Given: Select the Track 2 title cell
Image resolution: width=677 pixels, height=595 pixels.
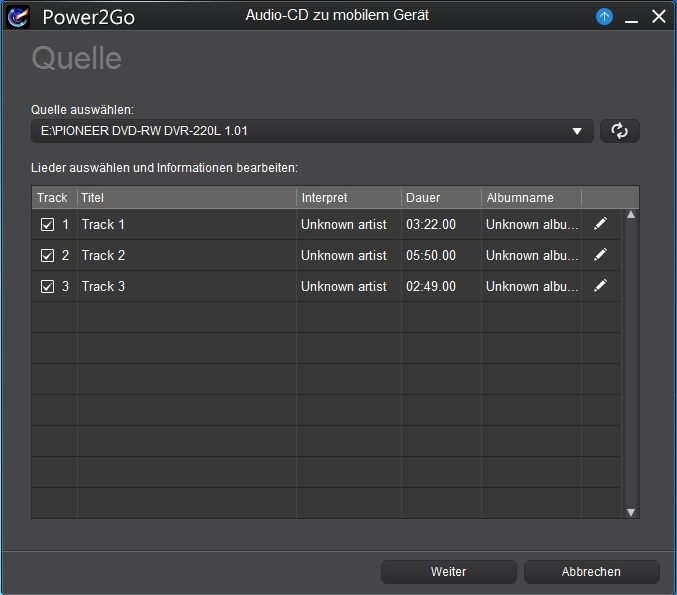Looking at the screenshot, I should pos(187,256).
